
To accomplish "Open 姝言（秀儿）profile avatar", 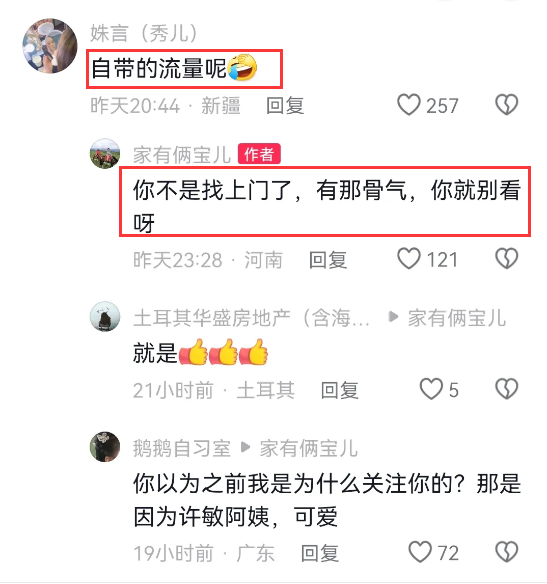I will point(50,45).
